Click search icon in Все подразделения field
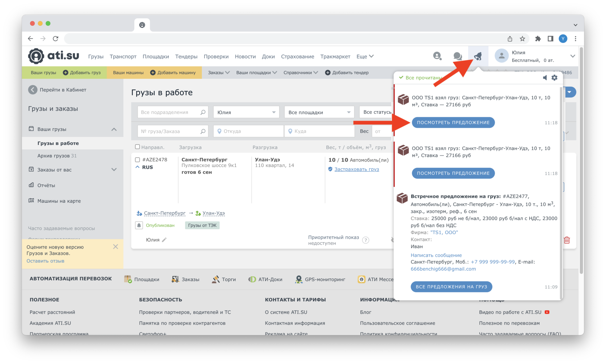Screen dimensions: 606x364 click(x=203, y=112)
